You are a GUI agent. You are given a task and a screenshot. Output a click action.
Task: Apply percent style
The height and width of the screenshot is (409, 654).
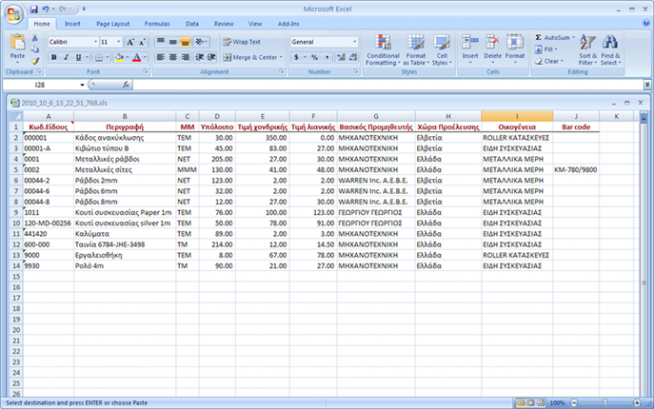point(314,57)
